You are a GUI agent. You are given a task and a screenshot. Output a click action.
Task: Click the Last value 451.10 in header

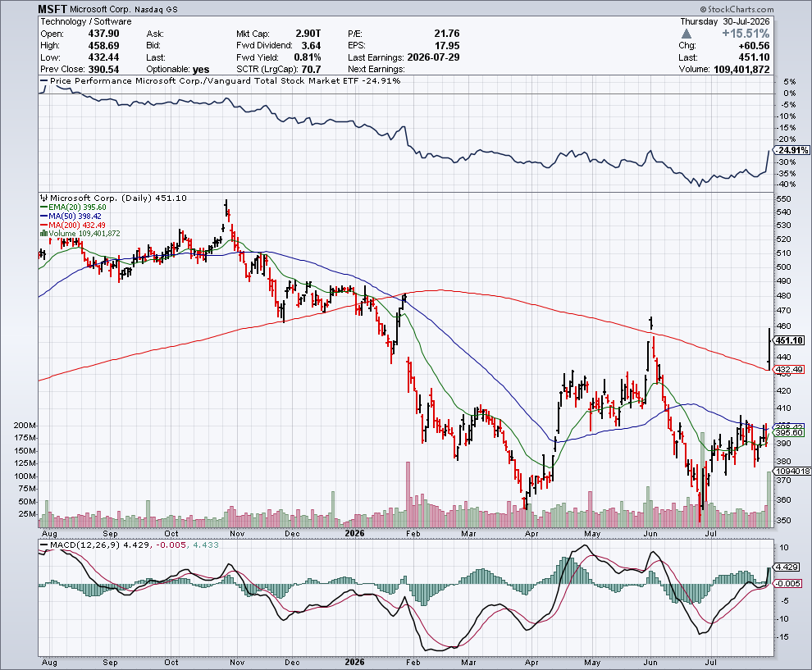[755, 57]
